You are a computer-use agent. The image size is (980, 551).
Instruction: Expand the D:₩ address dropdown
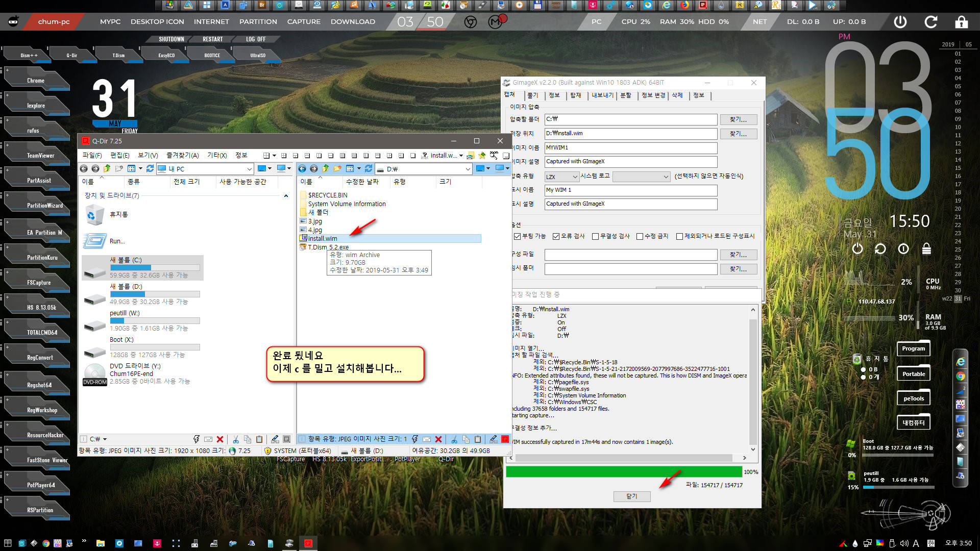pos(468,169)
